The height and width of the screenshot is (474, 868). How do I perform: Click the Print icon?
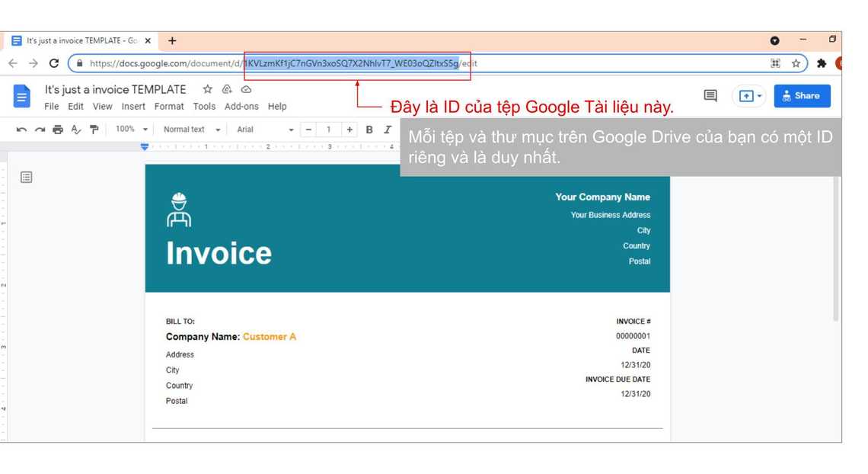(58, 130)
